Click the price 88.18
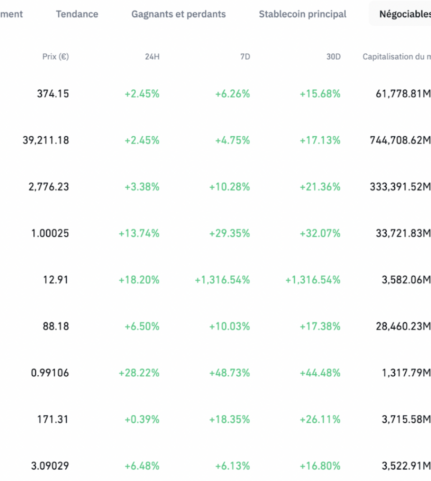Image resolution: width=431 pixels, height=481 pixels. [56, 326]
